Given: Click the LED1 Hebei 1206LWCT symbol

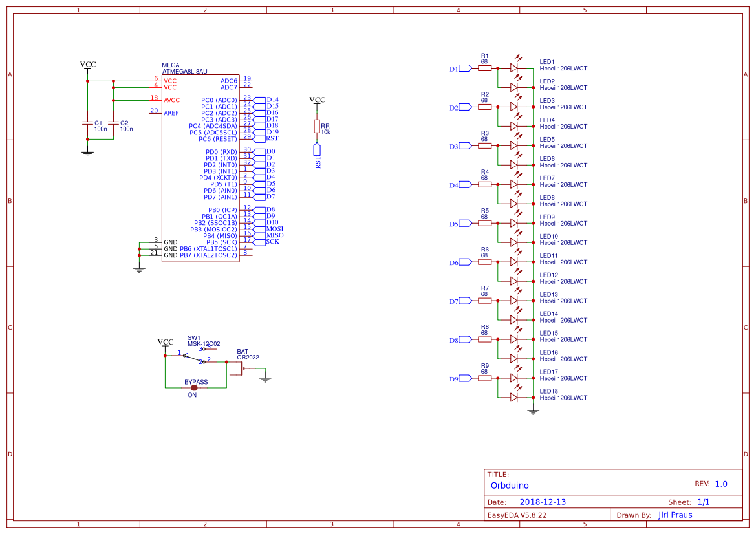Looking at the screenshot, I should tap(513, 68).
